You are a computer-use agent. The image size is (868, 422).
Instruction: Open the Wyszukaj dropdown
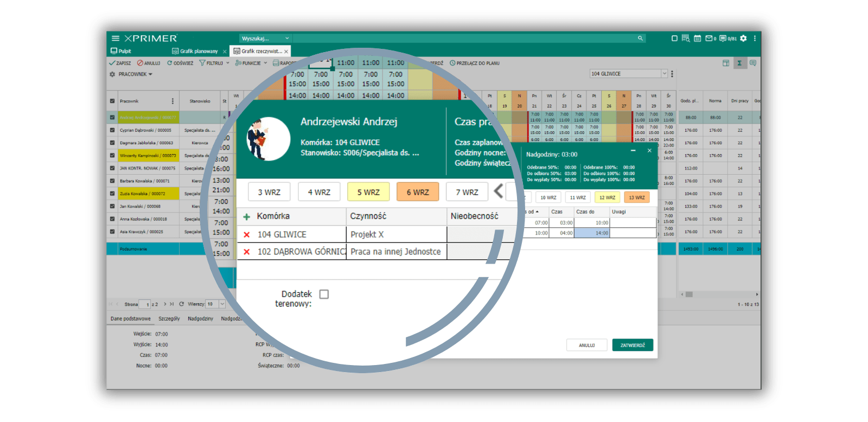[265, 39]
